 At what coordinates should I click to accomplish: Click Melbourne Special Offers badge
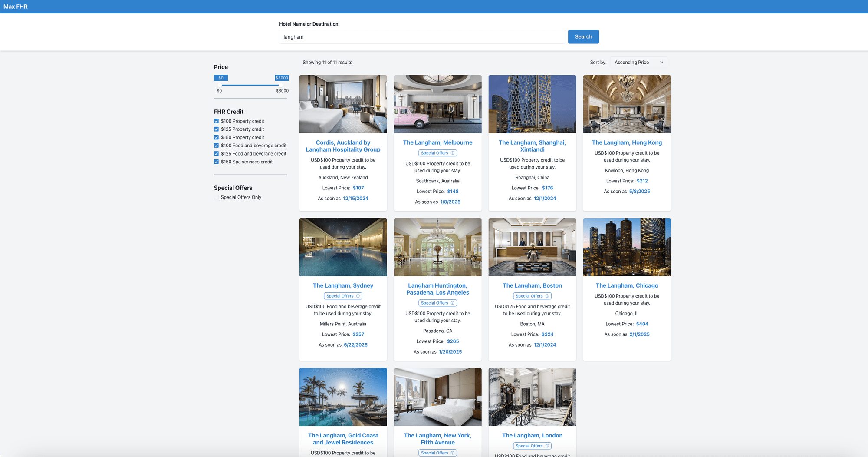click(x=437, y=153)
